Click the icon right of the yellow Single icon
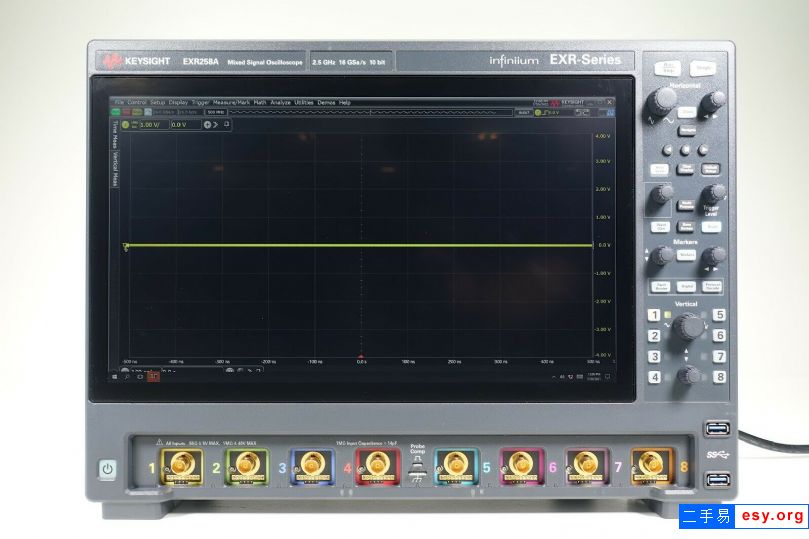Screen dimensions: 809x539 pos(148,111)
